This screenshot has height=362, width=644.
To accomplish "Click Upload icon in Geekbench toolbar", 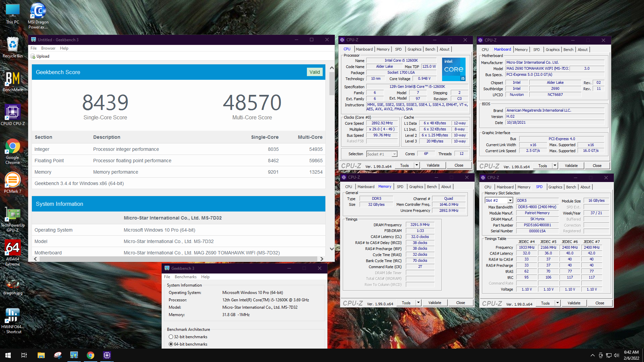I will click(33, 56).
